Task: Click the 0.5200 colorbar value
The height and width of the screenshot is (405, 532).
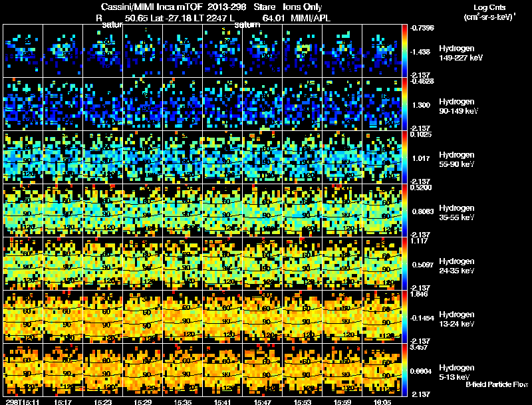Action: point(421,188)
